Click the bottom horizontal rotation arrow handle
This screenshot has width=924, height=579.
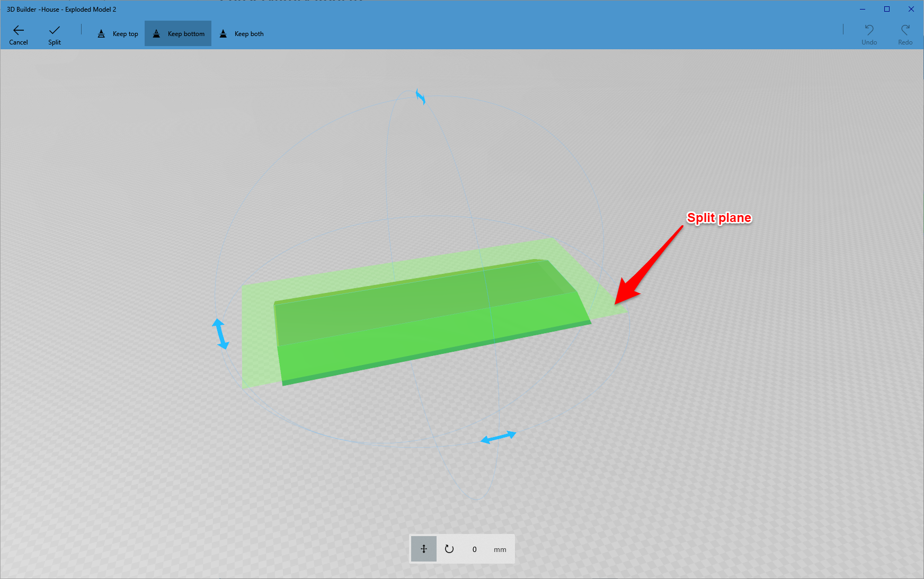click(x=498, y=437)
